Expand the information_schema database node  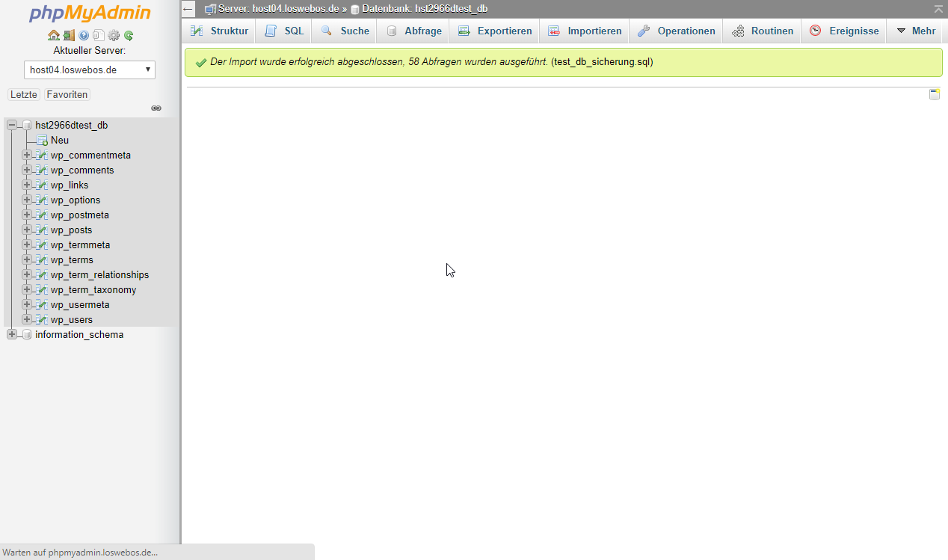12,335
